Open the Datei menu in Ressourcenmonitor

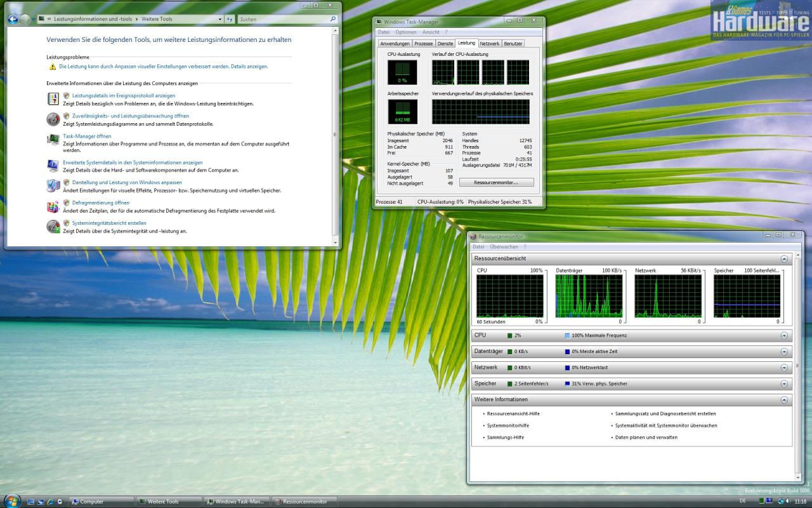tap(478, 247)
